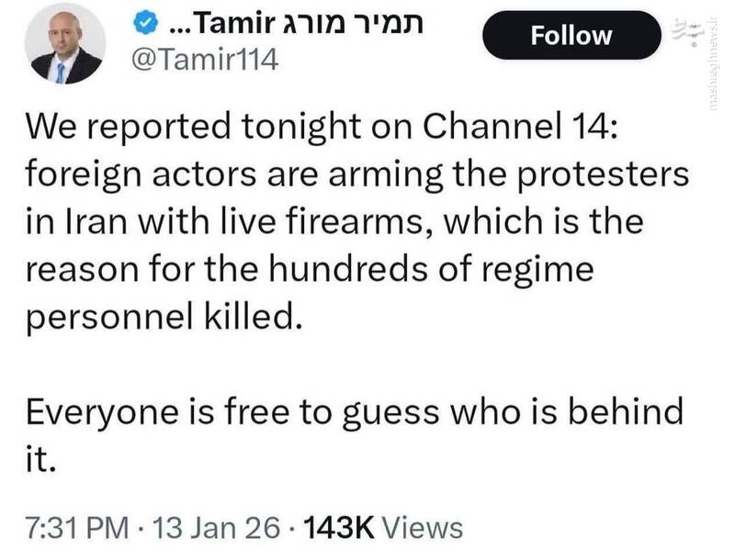Click the 'reason for the hundreds of regime' line
The height and width of the screenshot is (560, 735).
click(308, 270)
